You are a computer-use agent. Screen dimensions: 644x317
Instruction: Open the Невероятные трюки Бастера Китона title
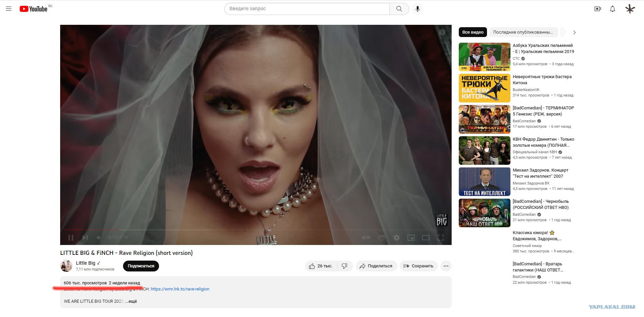click(542, 80)
